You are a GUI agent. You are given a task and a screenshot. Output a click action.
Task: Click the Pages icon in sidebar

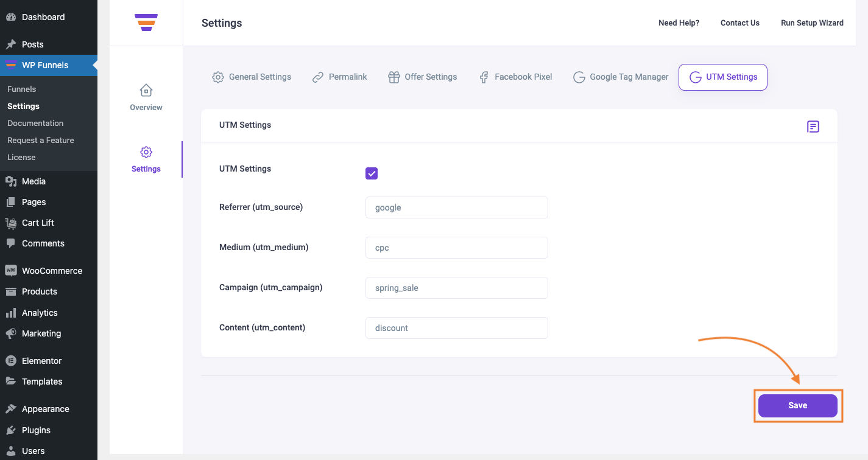(x=11, y=202)
